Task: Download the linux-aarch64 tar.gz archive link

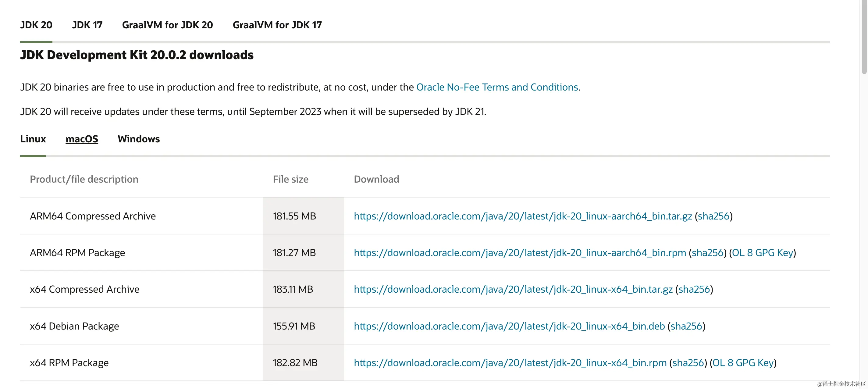Action: [x=523, y=216]
